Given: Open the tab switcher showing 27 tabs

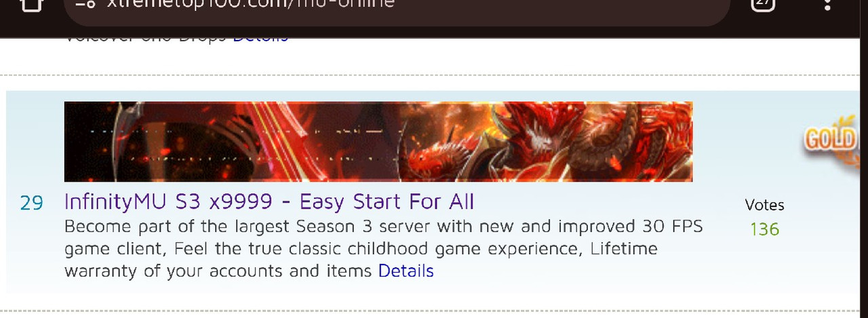Looking at the screenshot, I should click(764, 3).
